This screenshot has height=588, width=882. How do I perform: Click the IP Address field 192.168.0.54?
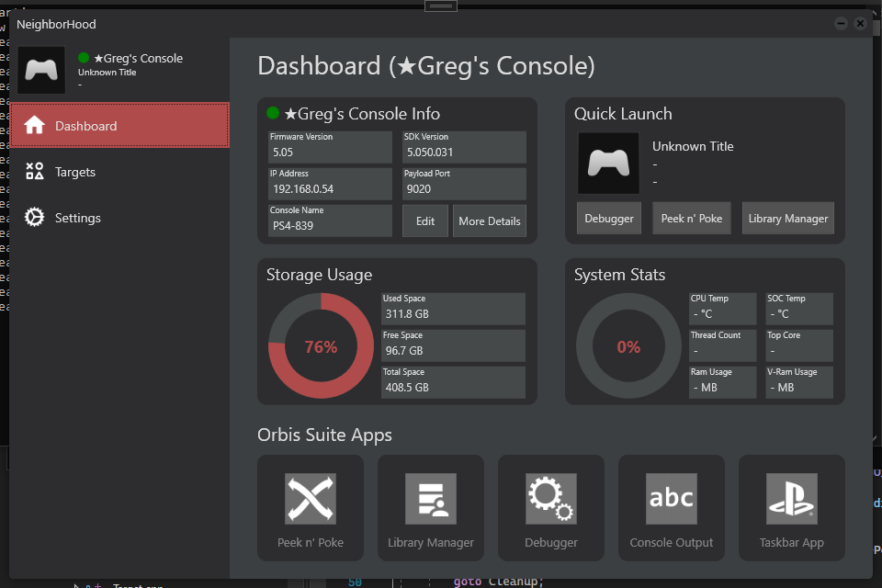click(330, 184)
